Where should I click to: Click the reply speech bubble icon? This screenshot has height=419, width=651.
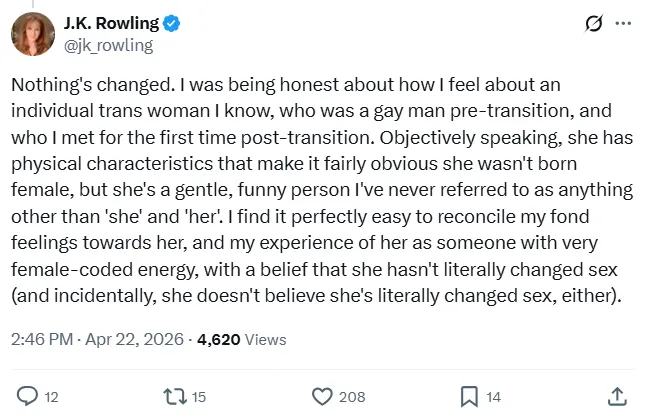[x=27, y=397]
